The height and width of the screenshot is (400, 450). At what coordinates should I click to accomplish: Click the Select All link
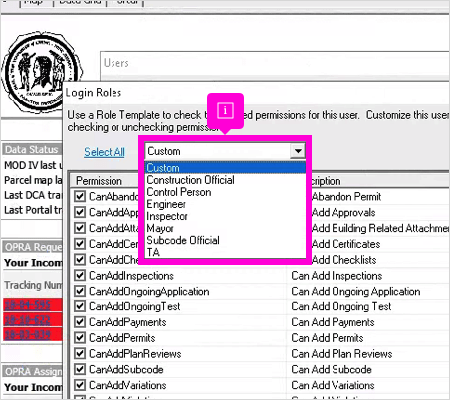[104, 152]
